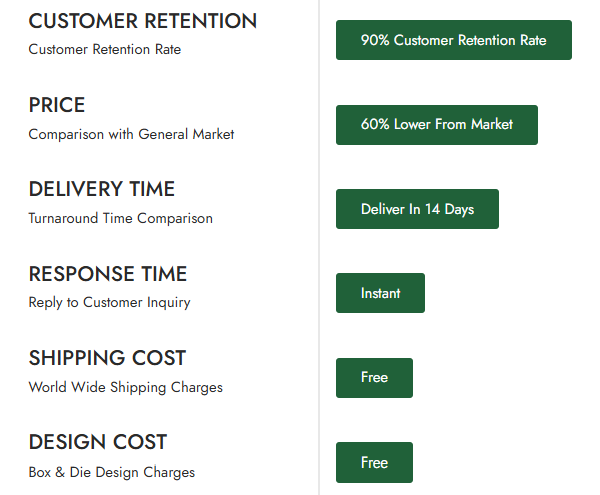
Task: Select the Turnaround Time Comparison text
Action: 120,218
